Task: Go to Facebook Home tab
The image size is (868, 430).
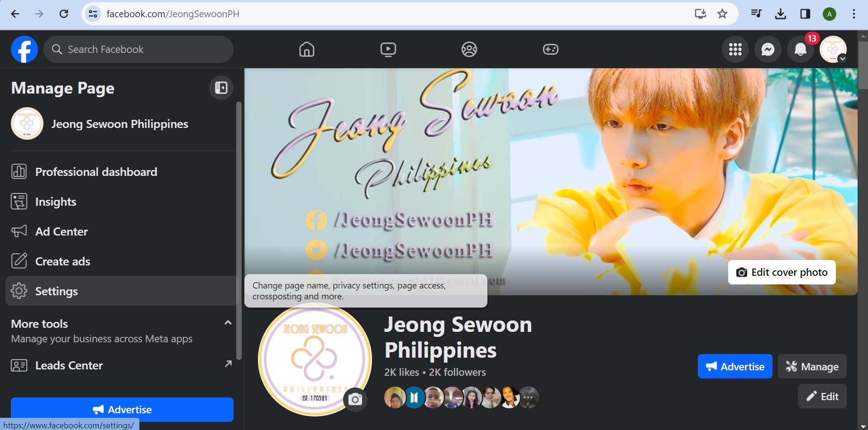Action: (x=307, y=49)
